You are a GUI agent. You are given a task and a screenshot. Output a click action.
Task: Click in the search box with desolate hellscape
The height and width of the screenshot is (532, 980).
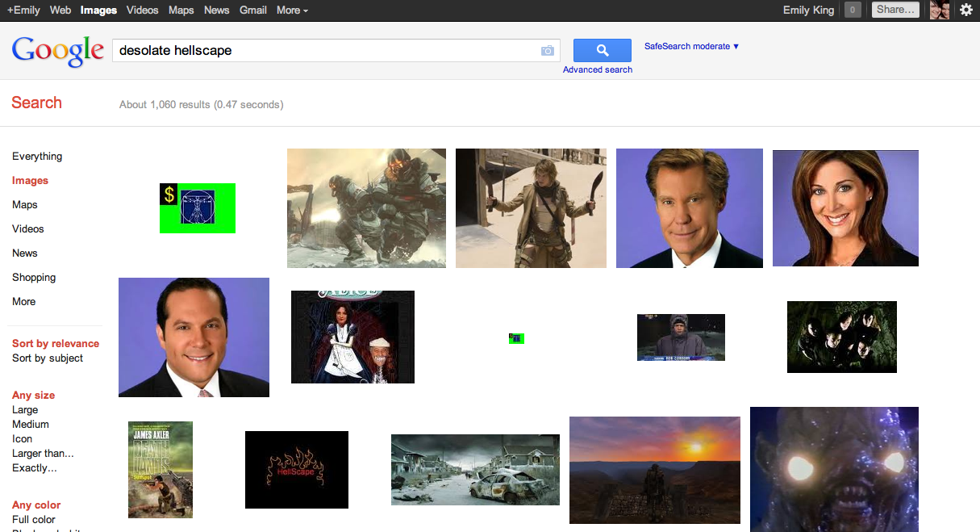pyautogui.click(x=327, y=50)
